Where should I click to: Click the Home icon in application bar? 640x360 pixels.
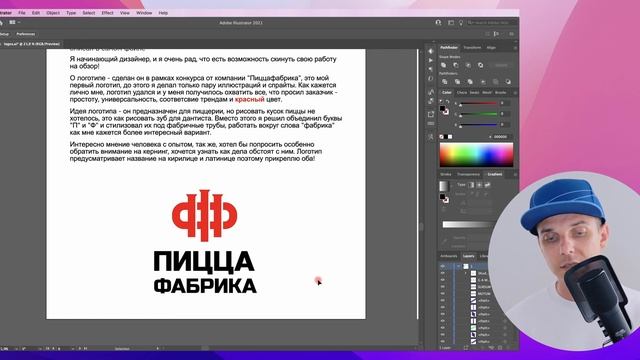(x=2, y=23)
